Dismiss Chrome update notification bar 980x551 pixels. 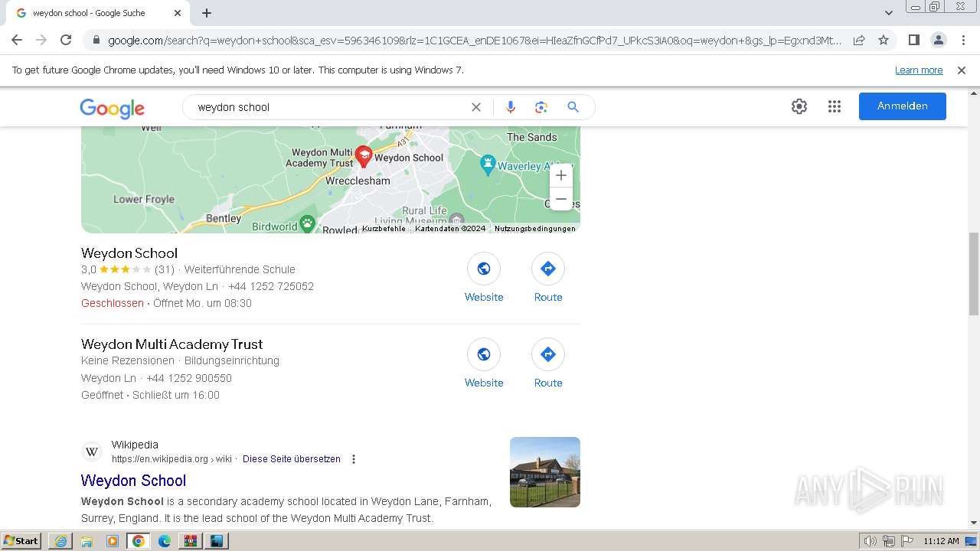[962, 70]
